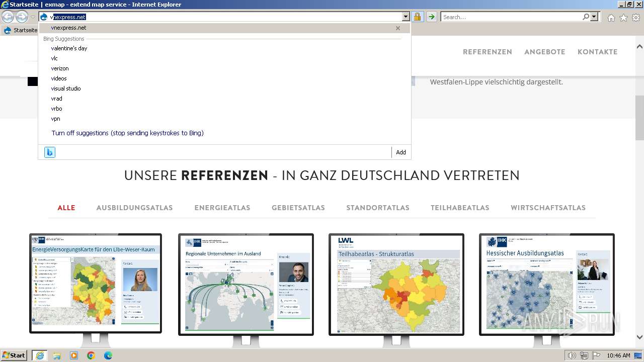The height and width of the screenshot is (362, 644).
Task: Choose the "verizon" Bing suggestion
Action: 60,68
